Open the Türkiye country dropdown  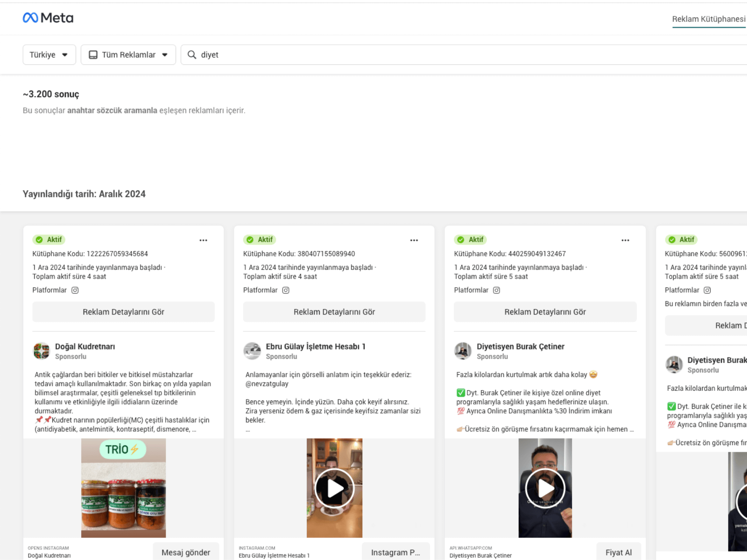coord(49,55)
